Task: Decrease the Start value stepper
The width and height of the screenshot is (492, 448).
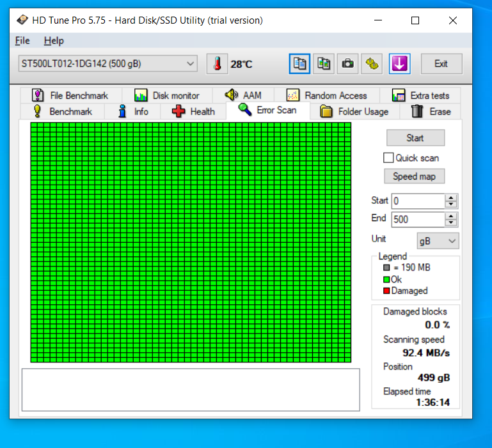Action: coord(451,205)
